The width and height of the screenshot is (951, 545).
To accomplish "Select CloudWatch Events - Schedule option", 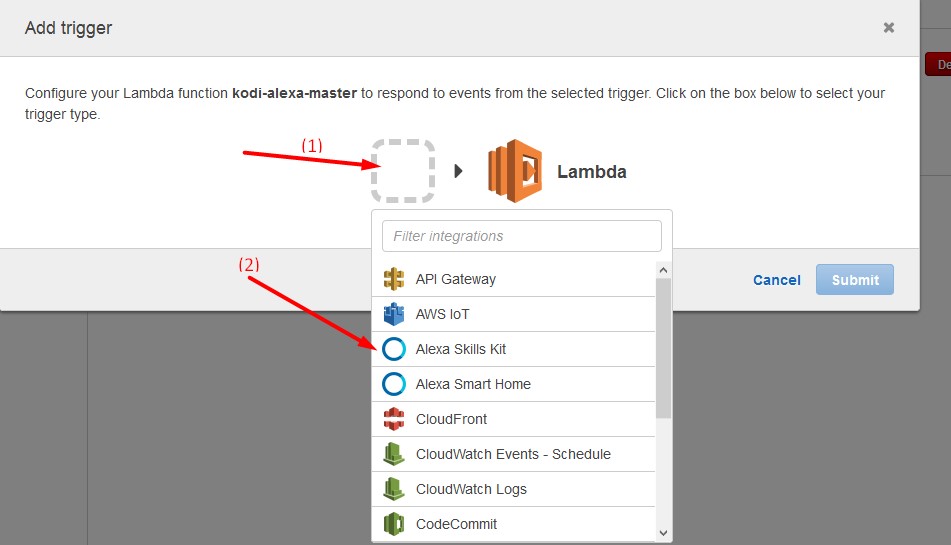I will [x=514, y=454].
